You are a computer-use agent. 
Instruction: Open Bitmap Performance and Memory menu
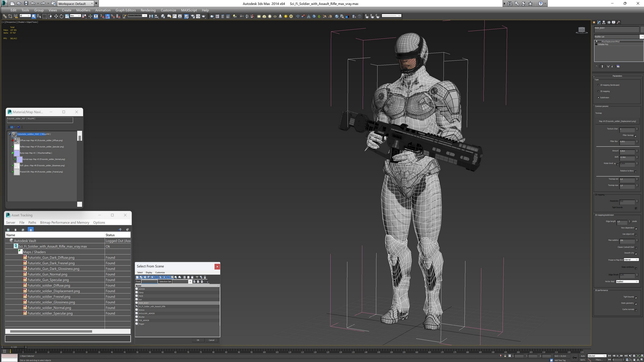point(64,223)
